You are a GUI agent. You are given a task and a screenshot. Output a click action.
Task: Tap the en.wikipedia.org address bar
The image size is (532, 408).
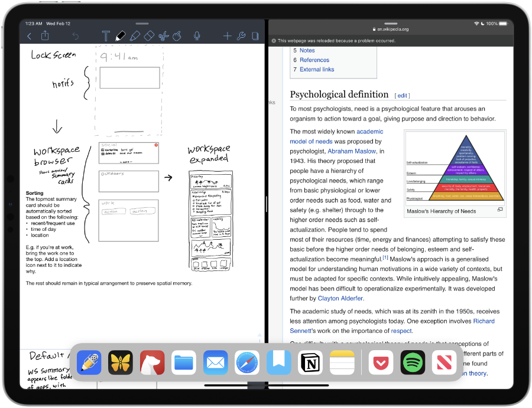391,29
